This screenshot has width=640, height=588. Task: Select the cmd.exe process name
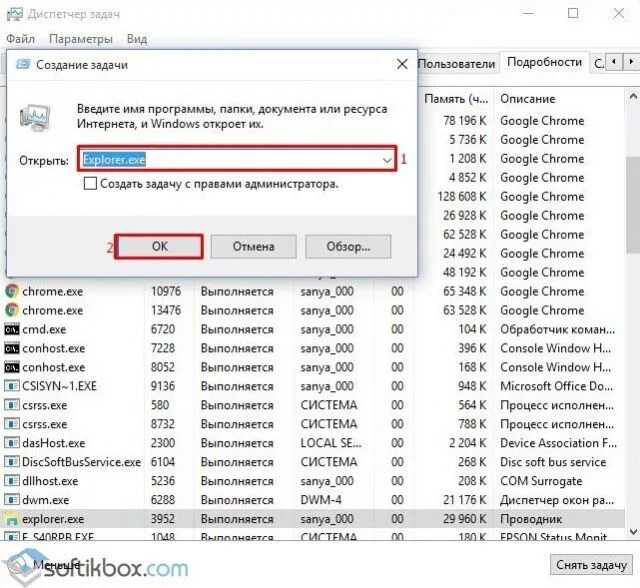[44, 329]
